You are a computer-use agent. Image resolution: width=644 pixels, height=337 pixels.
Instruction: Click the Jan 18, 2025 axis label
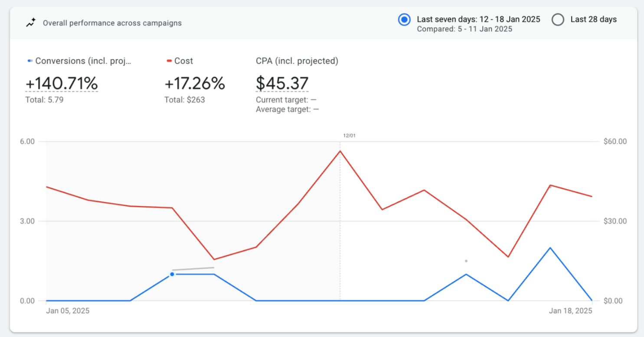point(570,311)
